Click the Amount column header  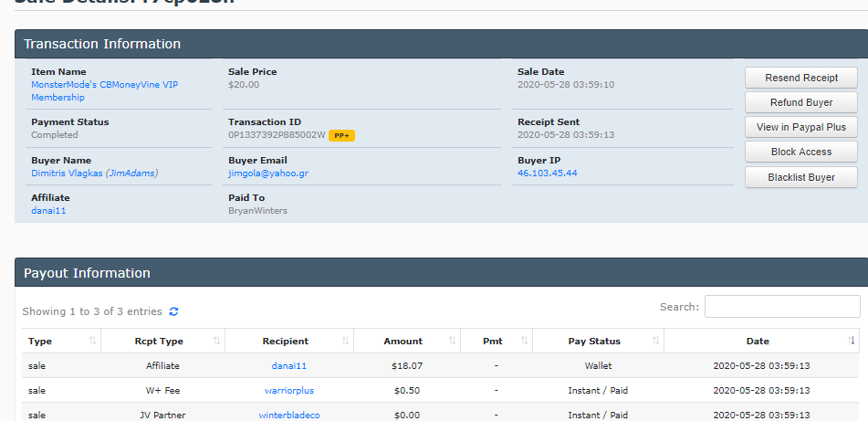[x=407, y=341]
